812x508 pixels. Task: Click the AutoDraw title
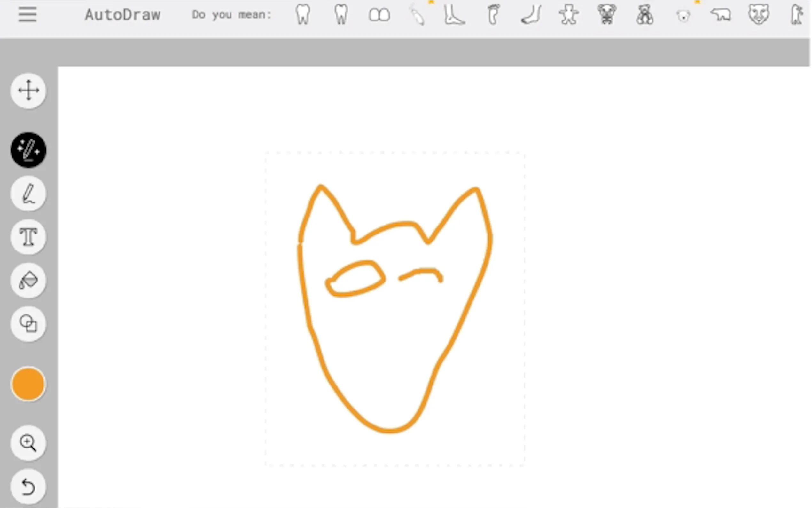(x=122, y=15)
